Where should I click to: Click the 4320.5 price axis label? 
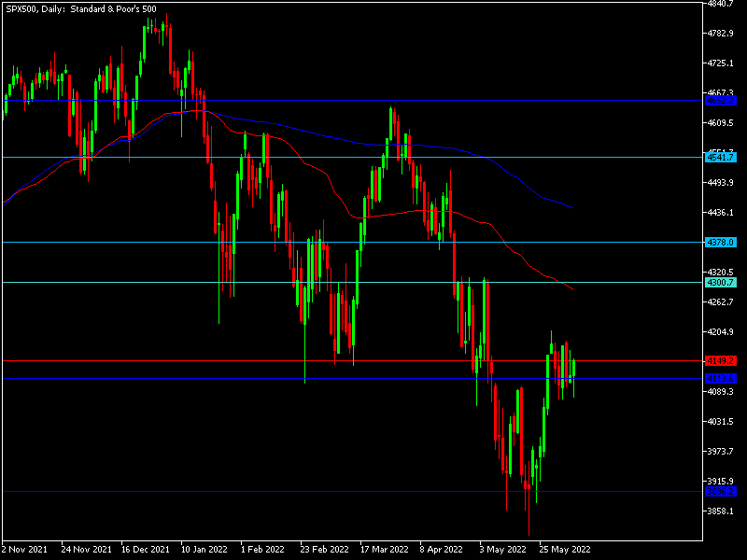tap(720, 272)
